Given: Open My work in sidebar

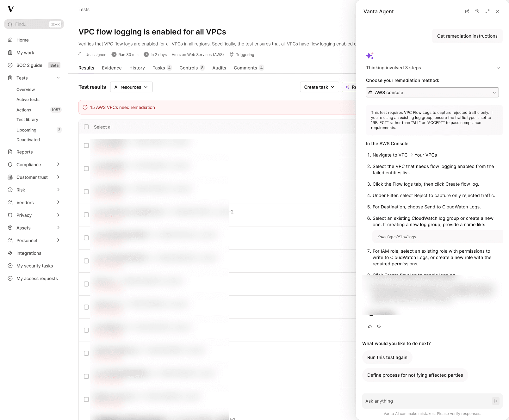Looking at the screenshot, I should (25, 52).
